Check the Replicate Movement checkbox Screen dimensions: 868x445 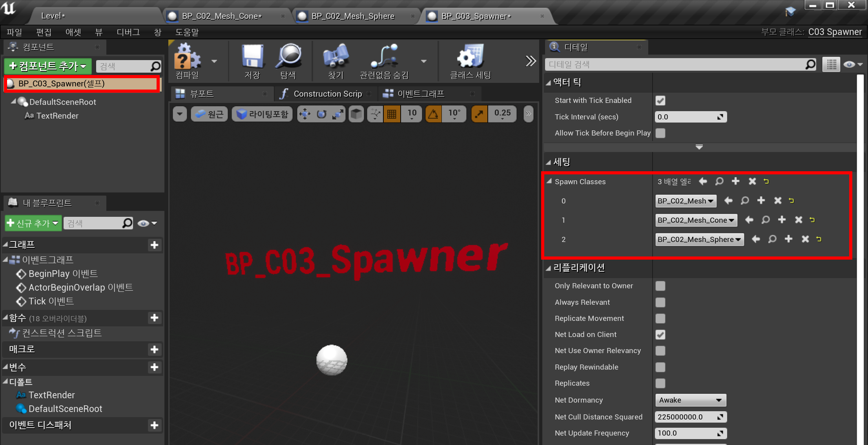click(x=660, y=319)
